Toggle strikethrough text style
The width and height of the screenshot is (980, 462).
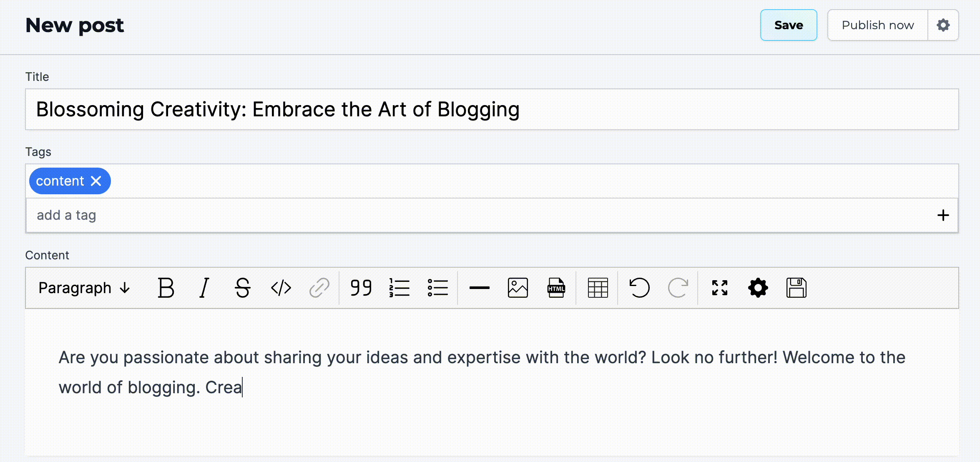tap(242, 288)
